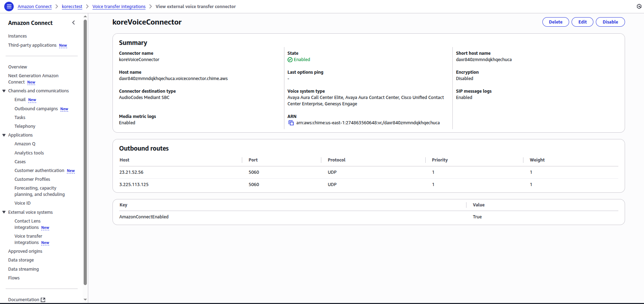Click sidebar scroll up arrow
This screenshot has height=304, width=644.
(85, 16)
